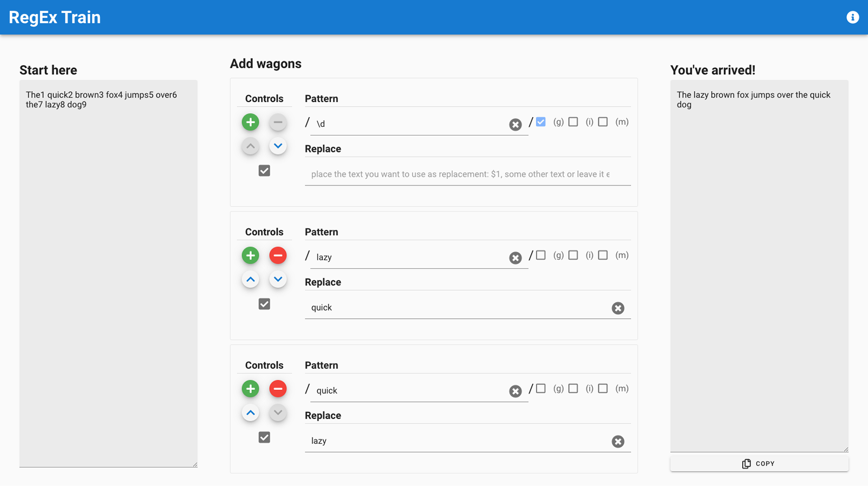
Task: Enable the global (g) flag for quick pattern
Action: (x=541, y=389)
